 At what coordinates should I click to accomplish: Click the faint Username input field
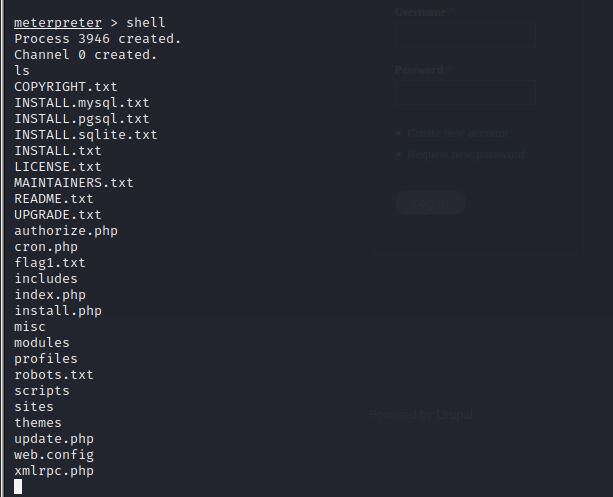tap(464, 37)
